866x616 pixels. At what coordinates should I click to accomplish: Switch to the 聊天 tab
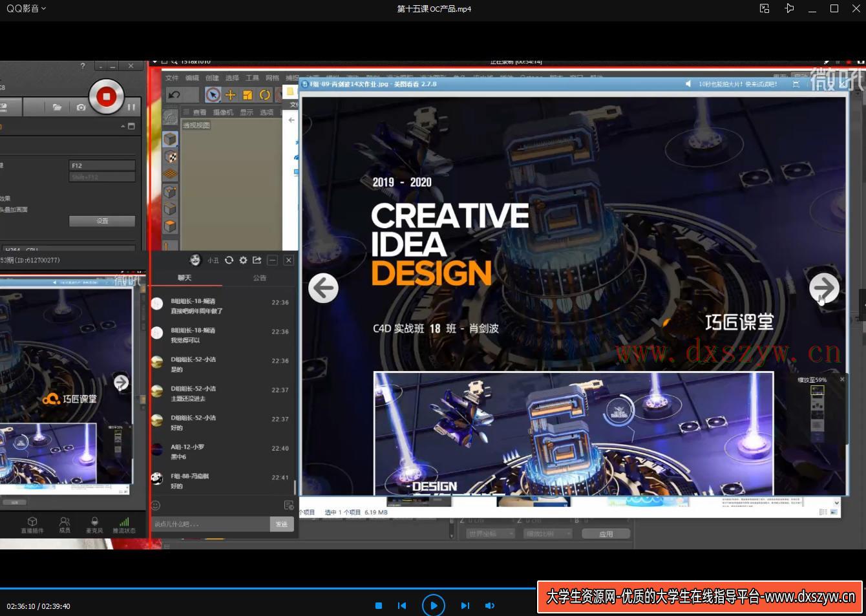[x=185, y=278]
